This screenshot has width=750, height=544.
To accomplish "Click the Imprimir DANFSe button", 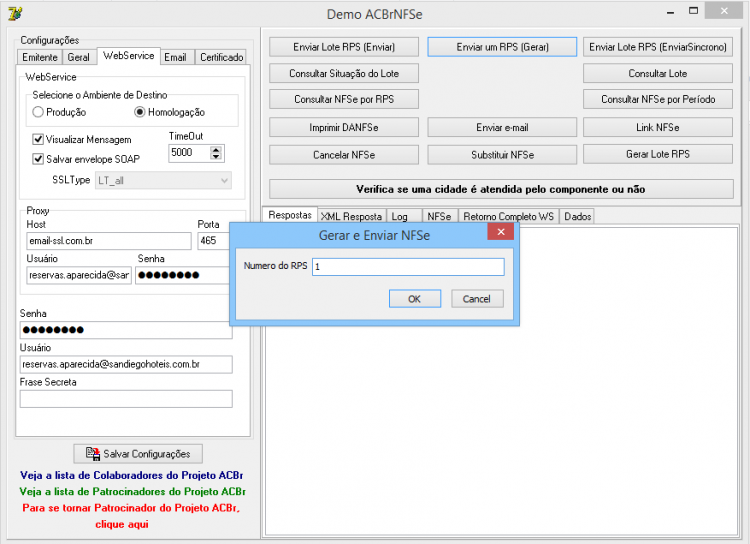I will coord(343,127).
